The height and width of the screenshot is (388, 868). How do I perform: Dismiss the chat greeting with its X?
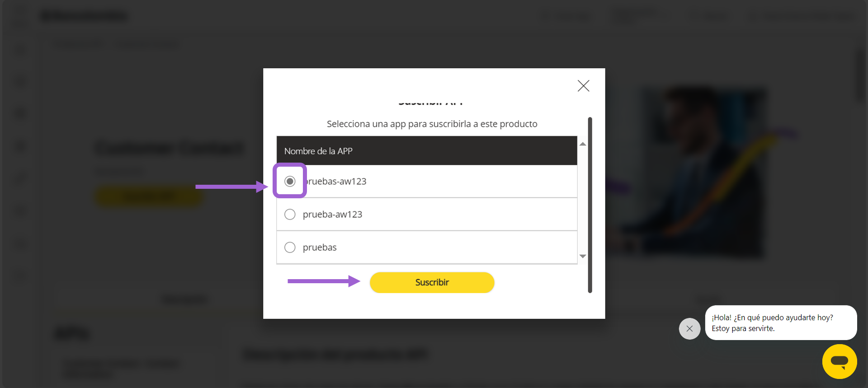tap(689, 329)
